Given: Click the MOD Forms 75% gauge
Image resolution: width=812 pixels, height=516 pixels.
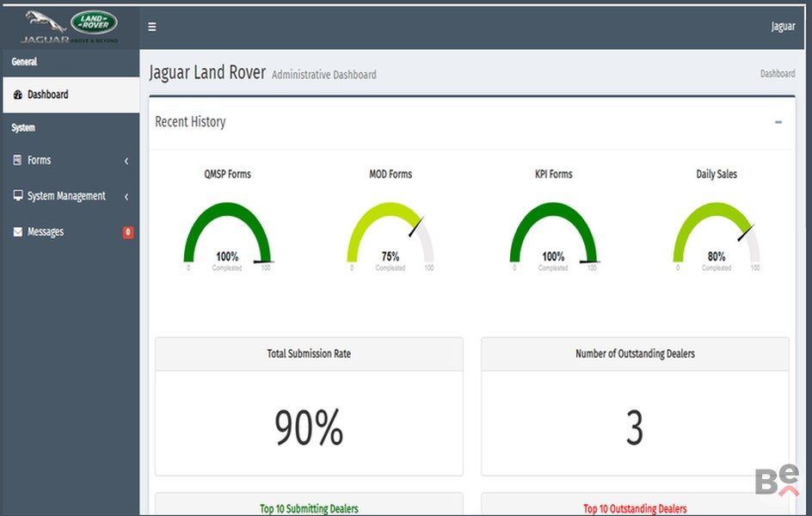Looking at the screenshot, I should pyautogui.click(x=391, y=234).
